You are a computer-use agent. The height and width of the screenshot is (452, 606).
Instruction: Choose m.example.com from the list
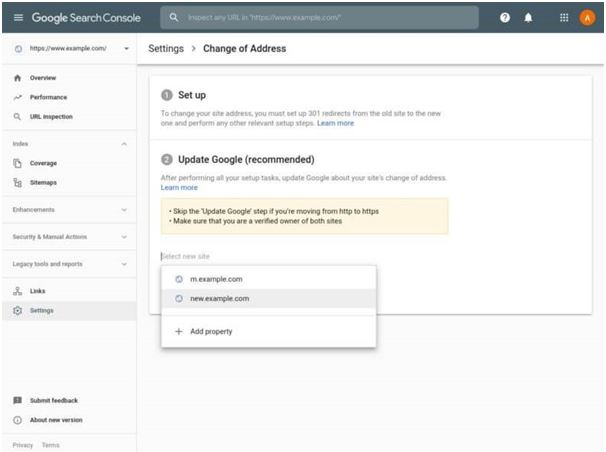point(268,279)
